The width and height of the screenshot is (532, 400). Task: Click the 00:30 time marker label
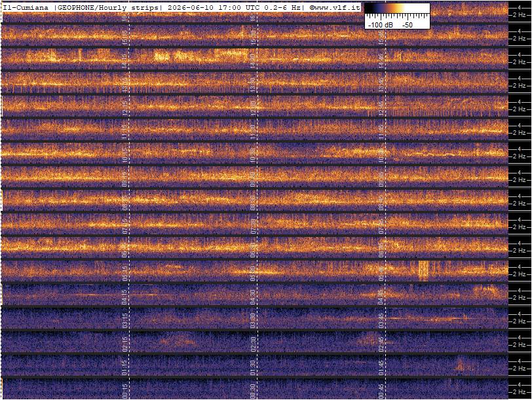click(x=253, y=391)
